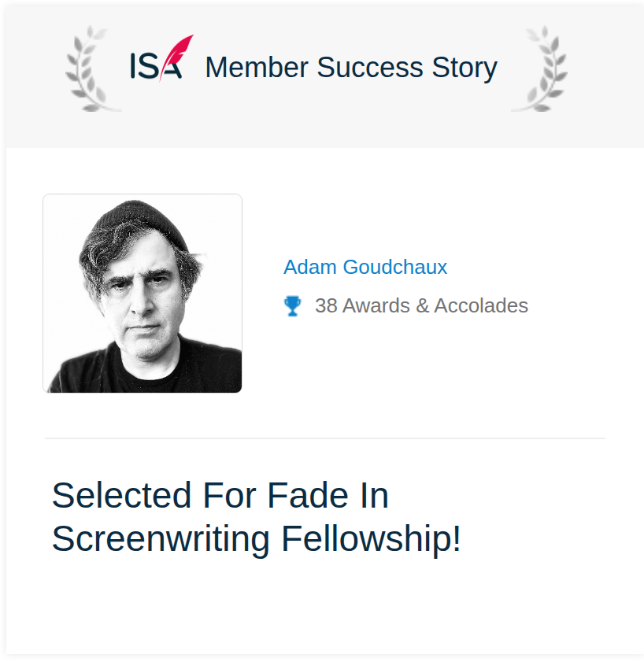Click the Goudchaux surname in the name link
Viewport: 644px width, 669px height.
point(395,267)
